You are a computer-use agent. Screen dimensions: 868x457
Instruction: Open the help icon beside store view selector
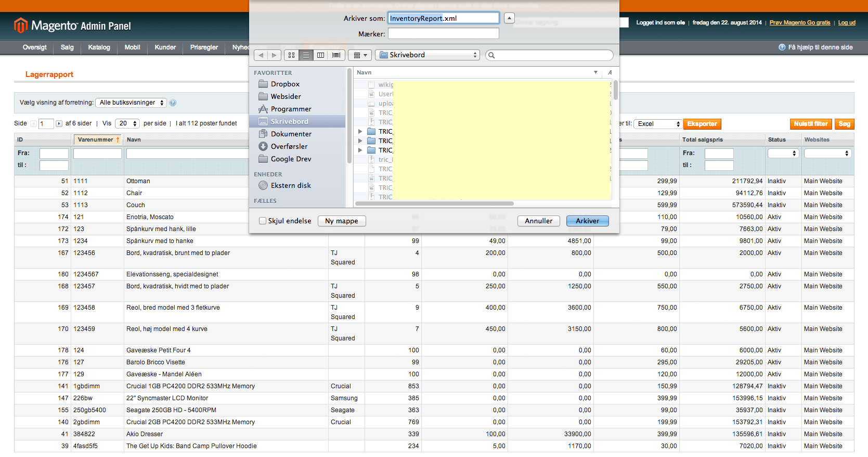[173, 103]
